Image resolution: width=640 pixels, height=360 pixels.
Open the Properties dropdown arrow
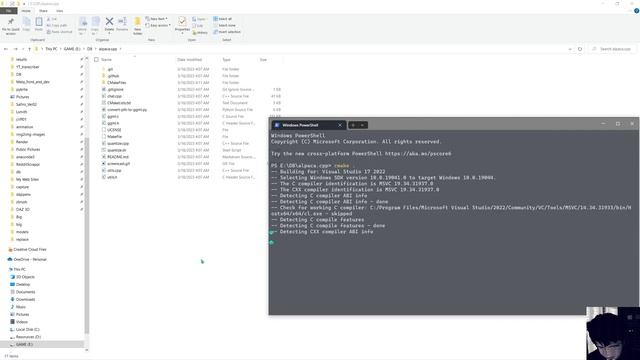click(182, 33)
